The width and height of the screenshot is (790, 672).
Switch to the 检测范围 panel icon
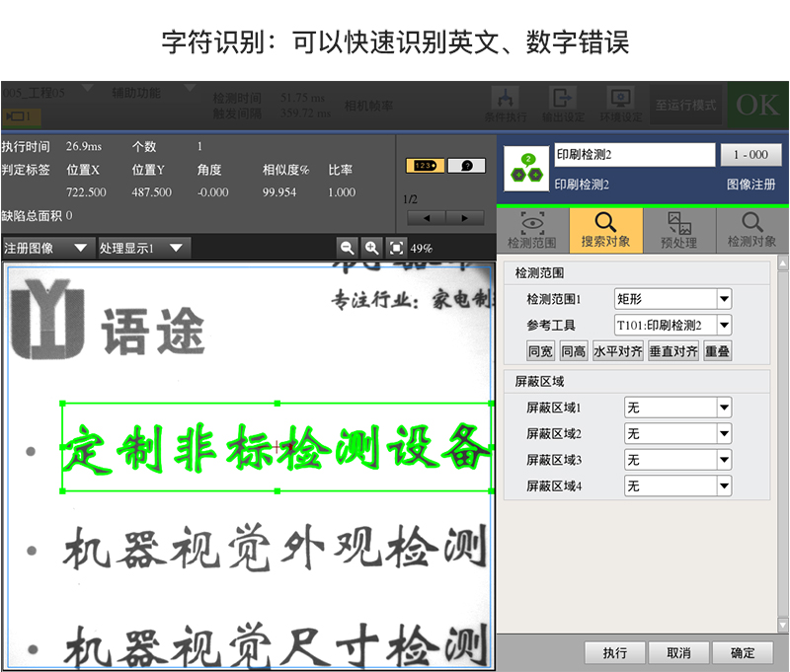[x=532, y=229]
